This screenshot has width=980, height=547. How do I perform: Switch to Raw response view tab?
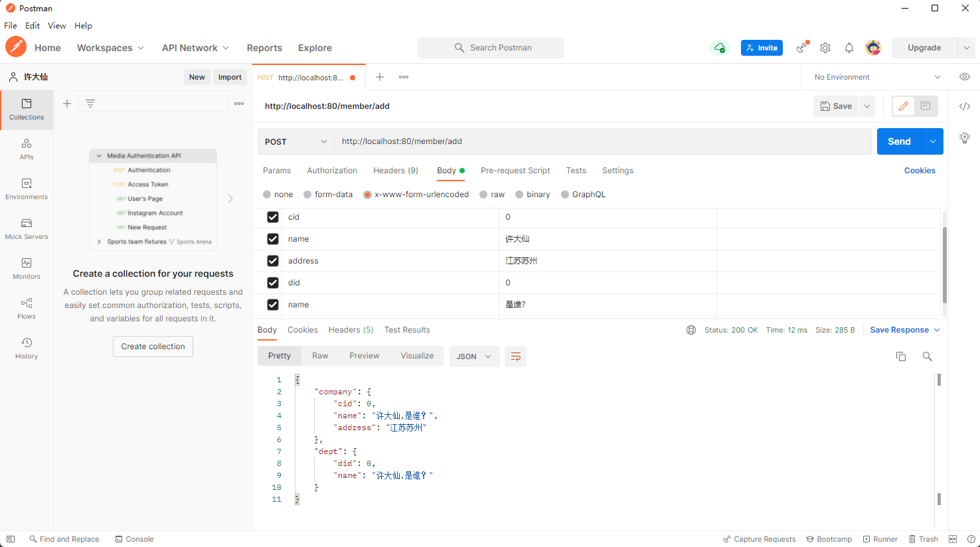pos(320,356)
